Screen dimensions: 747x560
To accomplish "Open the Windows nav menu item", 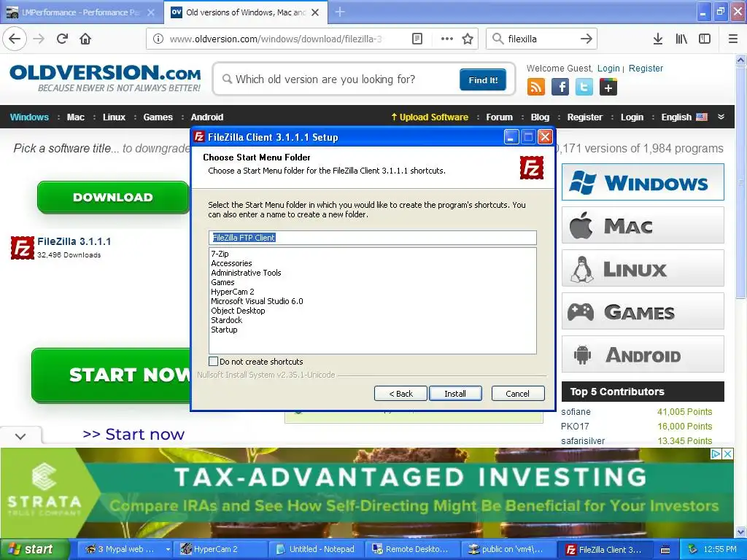I will (29, 117).
